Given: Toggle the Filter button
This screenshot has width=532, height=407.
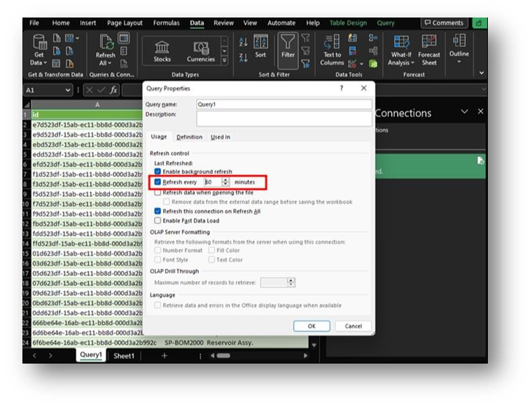Looking at the screenshot, I should click(x=288, y=50).
